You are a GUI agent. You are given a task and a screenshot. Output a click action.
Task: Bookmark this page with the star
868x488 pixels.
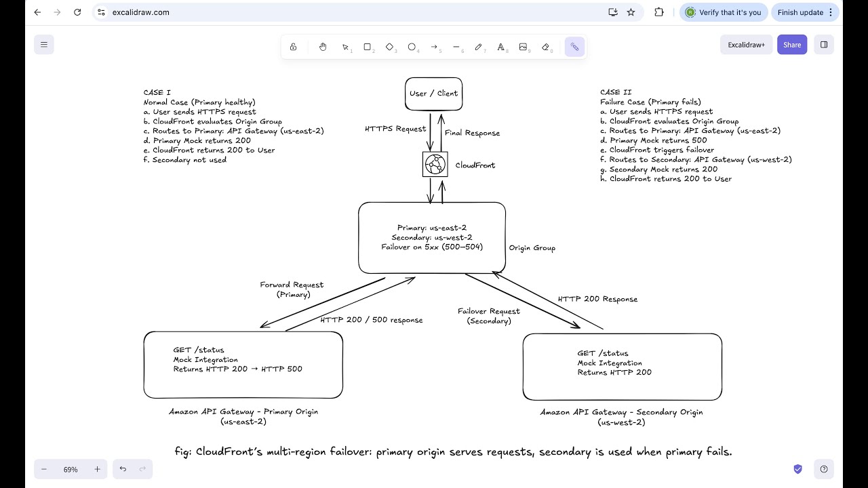tap(631, 12)
